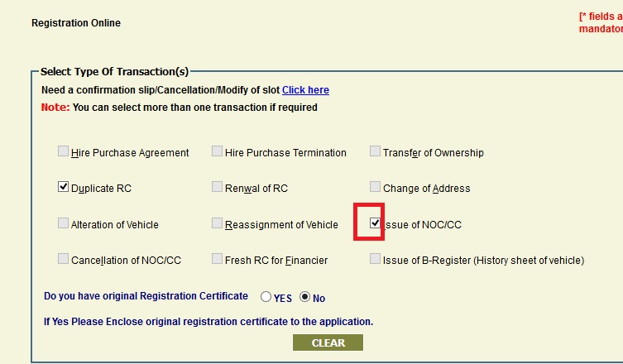The image size is (623, 364).
Task: Select YES for original Registration Certificate
Action: [266, 297]
